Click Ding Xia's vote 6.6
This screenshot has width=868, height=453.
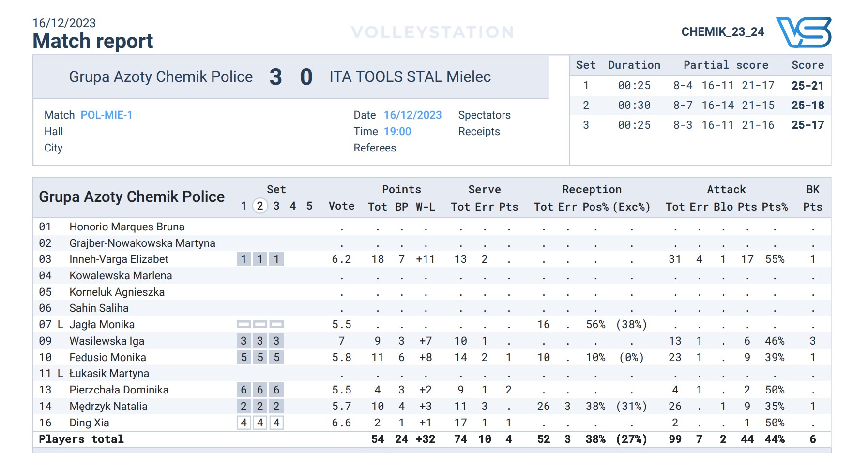click(341, 423)
